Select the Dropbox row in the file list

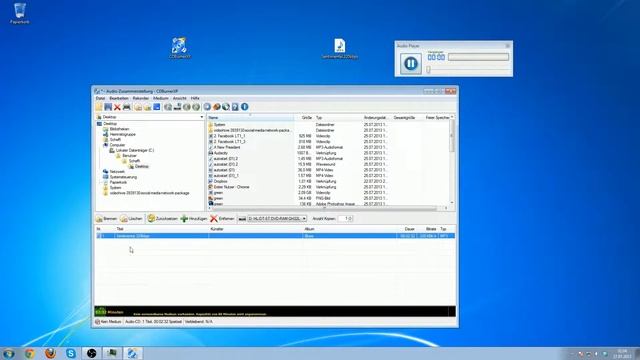coord(329,181)
